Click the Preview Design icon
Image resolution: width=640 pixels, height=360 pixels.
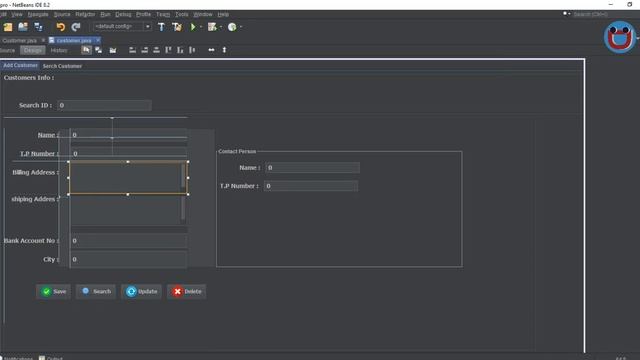113,50
